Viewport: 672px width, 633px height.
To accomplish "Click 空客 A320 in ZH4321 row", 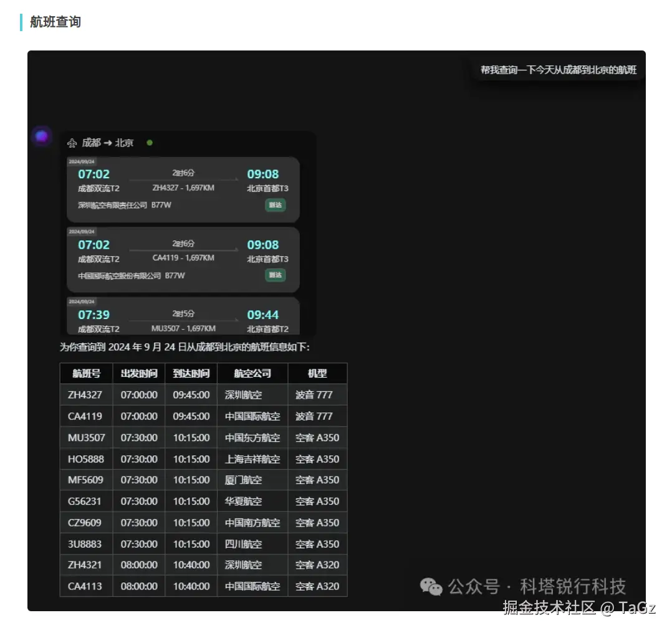I will (317, 565).
